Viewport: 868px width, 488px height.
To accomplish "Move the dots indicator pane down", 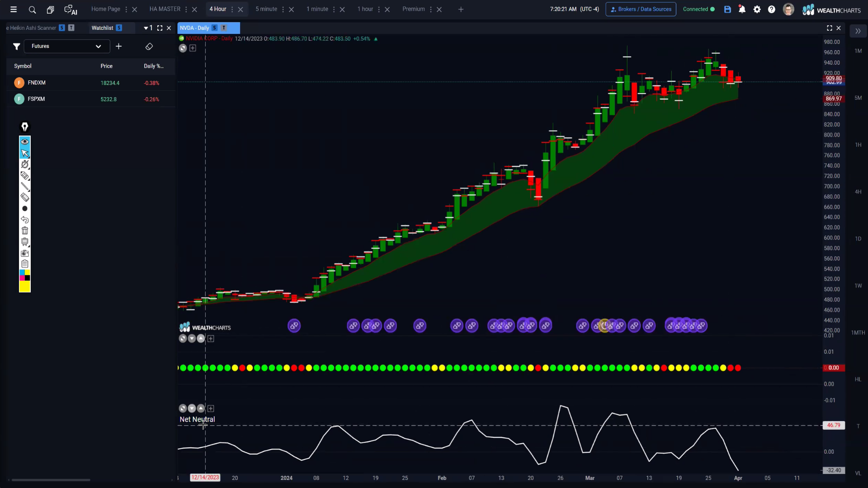I will click(192, 338).
